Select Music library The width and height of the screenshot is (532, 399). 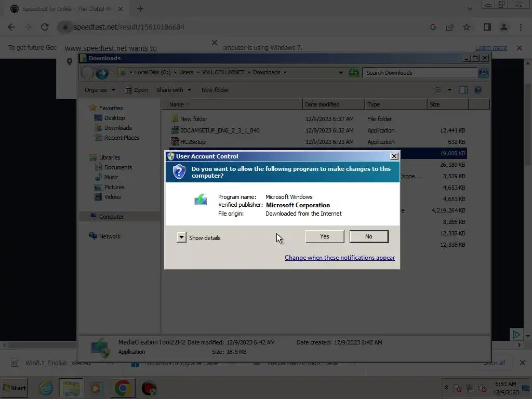click(x=107, y=177)
